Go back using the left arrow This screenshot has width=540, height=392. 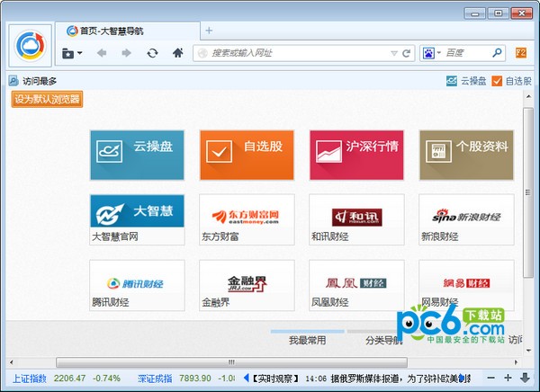(x=102, y=53)
